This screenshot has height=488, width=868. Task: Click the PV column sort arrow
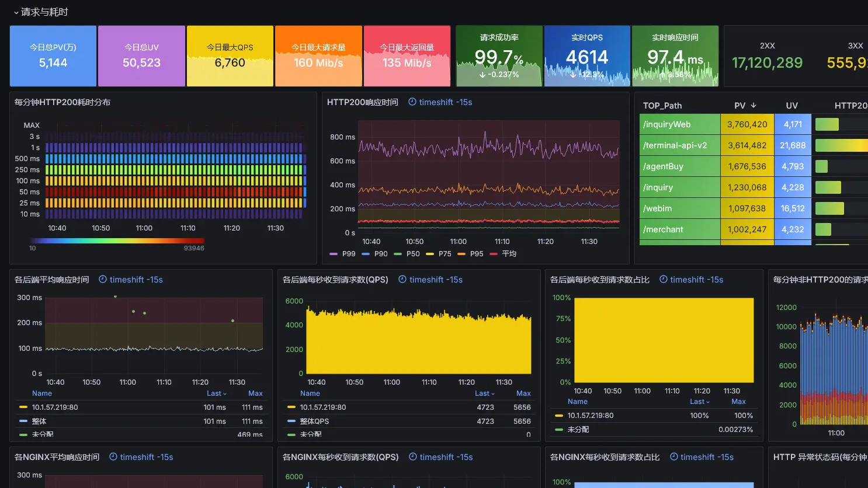pos(754,106)
